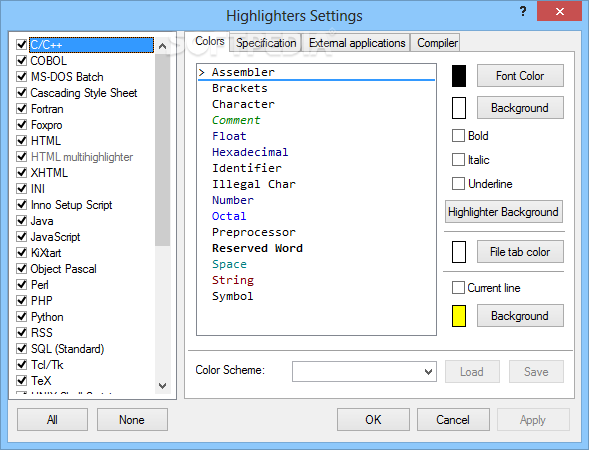
Task: Toggle the SQL (Standard) checkbox
Action: pyautogui.click(x=22, y=349)
